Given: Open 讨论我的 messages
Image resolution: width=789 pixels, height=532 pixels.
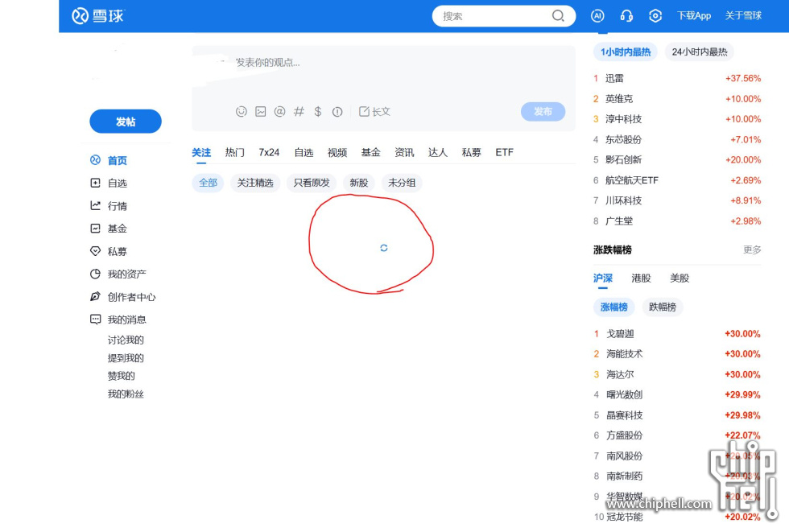Looking at the screenshot, I should [x=126, y=340].
